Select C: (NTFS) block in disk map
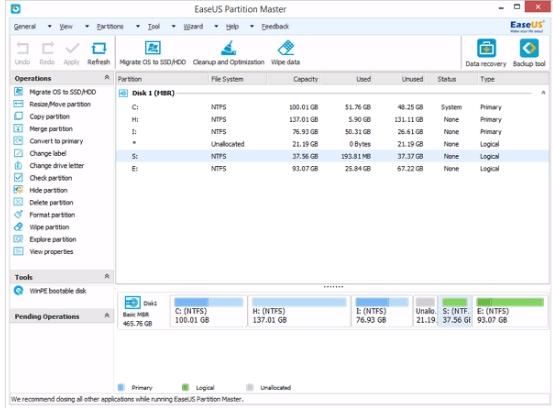 tap(209, 311)
